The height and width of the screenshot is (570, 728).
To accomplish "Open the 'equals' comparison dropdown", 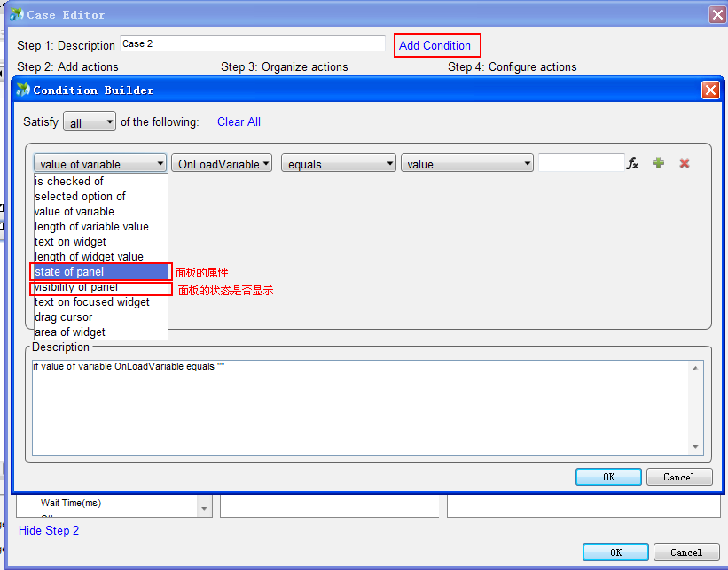I will [338, 163].
